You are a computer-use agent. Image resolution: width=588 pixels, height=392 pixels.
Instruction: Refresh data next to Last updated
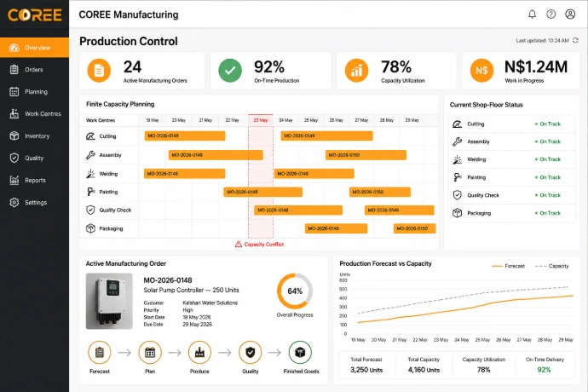[575, 41]
